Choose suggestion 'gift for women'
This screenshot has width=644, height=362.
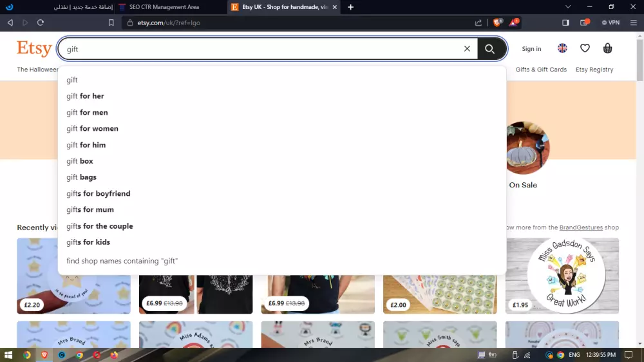pyautogui.click(x=282, y=128)
